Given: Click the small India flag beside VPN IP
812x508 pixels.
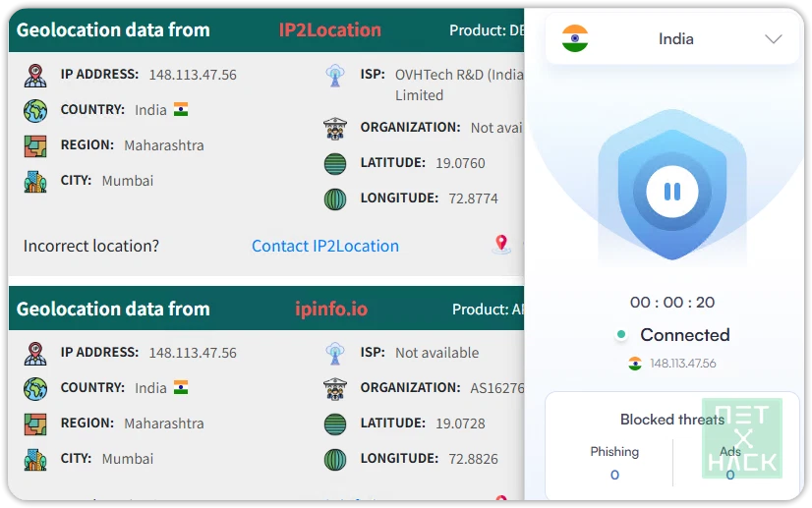Looking at the screenshot, I should (635, 364).
